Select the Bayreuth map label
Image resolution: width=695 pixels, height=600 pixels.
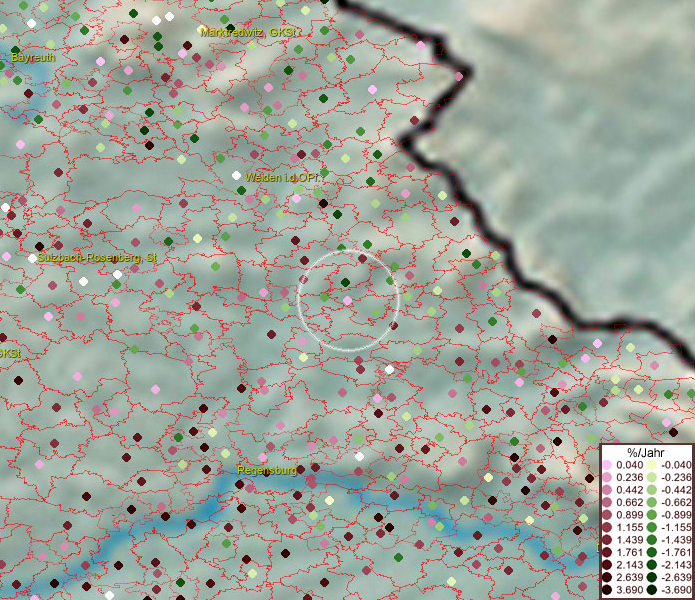coord(32,58)
